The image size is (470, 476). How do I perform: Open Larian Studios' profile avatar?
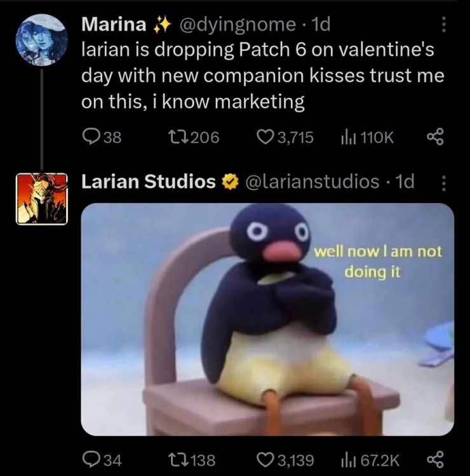[41, 199]
